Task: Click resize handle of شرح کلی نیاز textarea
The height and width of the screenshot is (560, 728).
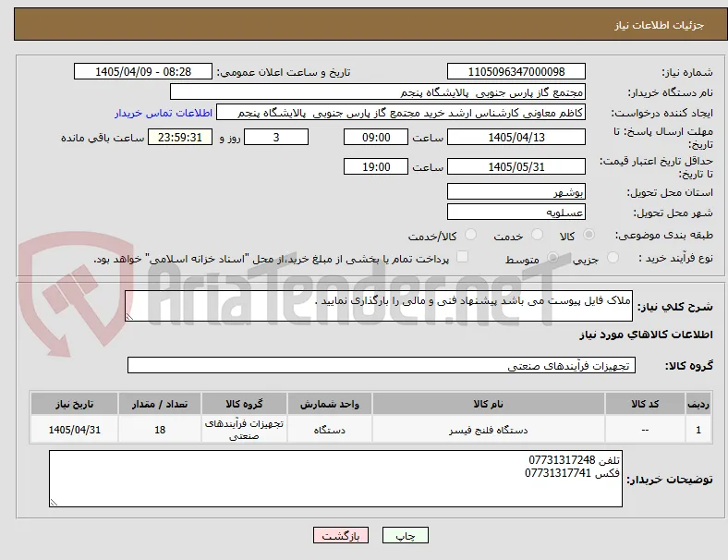Action: (x=129, y=317)
